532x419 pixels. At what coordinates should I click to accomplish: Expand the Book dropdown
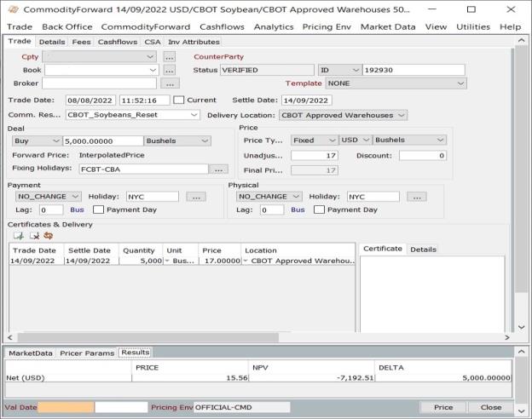coord(153,70)
